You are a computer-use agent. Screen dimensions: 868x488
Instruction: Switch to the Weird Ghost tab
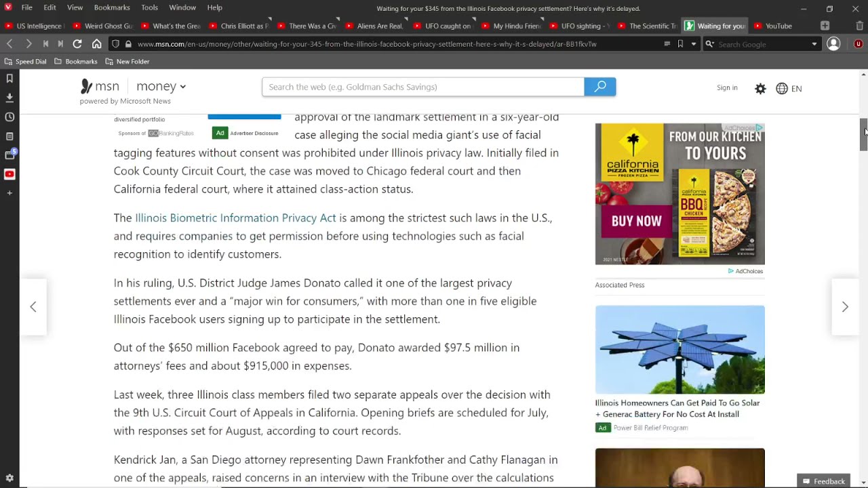(102, 26)
